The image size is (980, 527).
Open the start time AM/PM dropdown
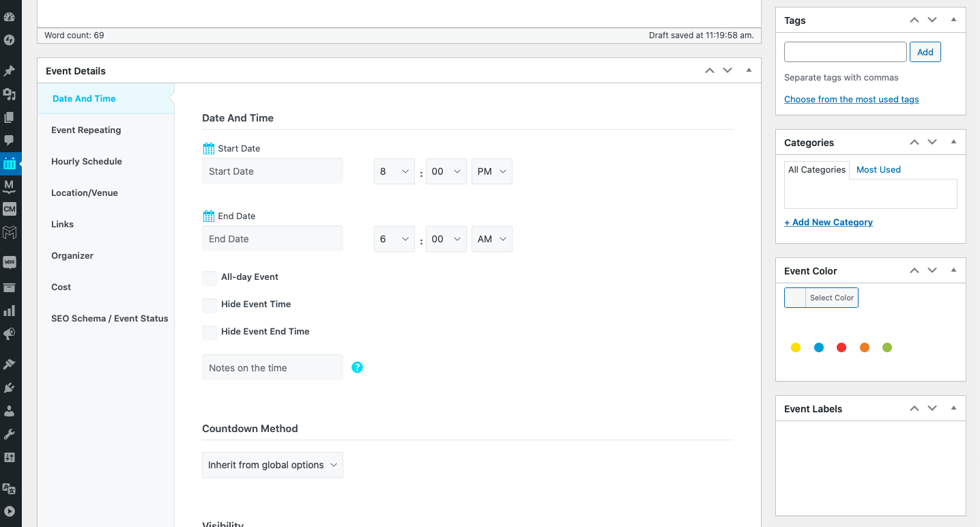[x=492, y=171]
